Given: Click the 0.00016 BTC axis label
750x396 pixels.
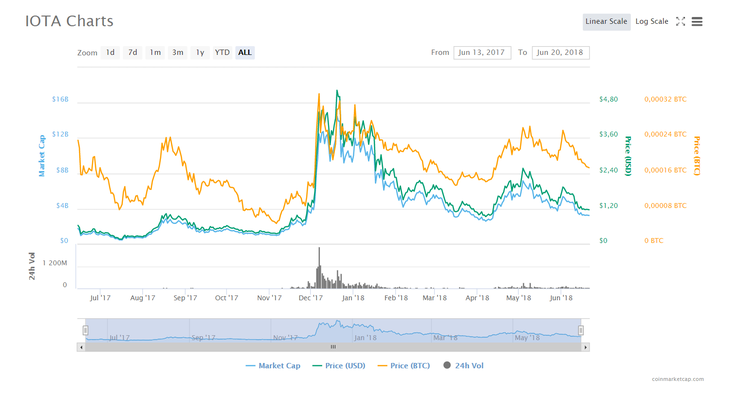Looking at the screenshot, I should coord(665,170).
